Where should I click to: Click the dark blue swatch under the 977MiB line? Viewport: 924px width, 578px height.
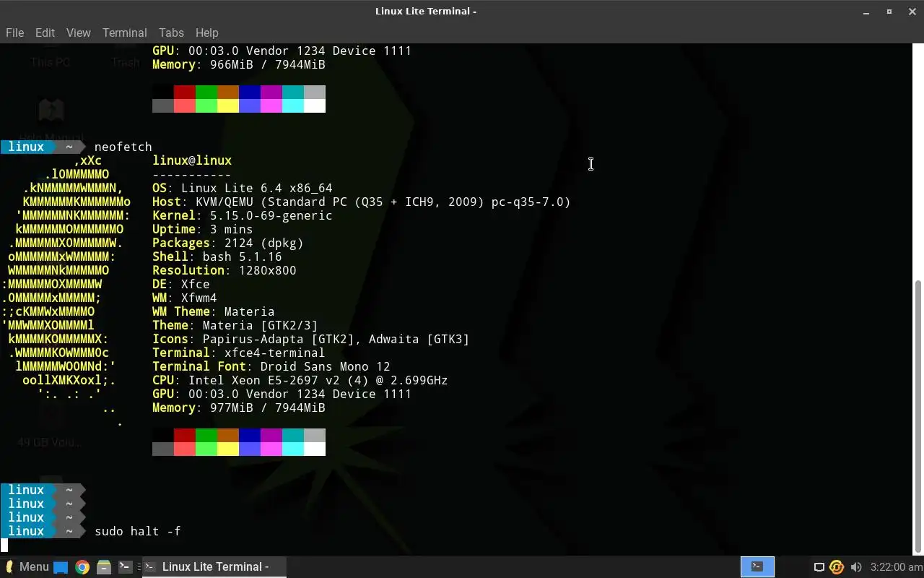(250, 435)
